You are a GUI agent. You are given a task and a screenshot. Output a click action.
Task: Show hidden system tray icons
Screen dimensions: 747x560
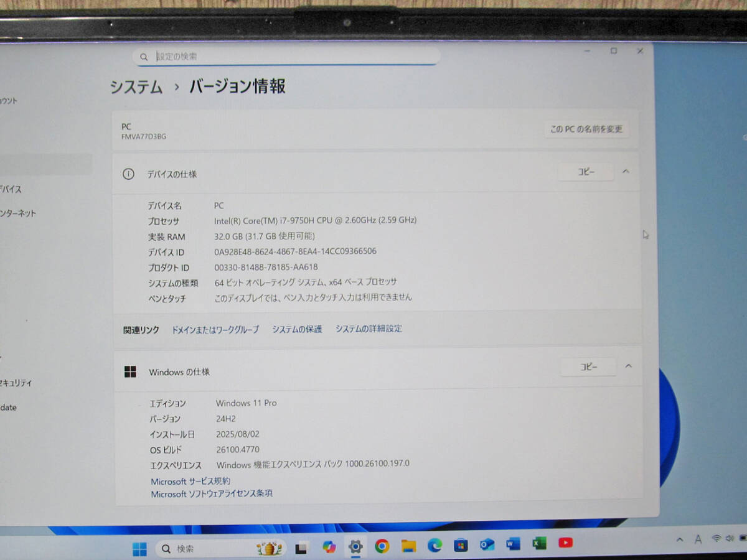[x=680, y=539]
